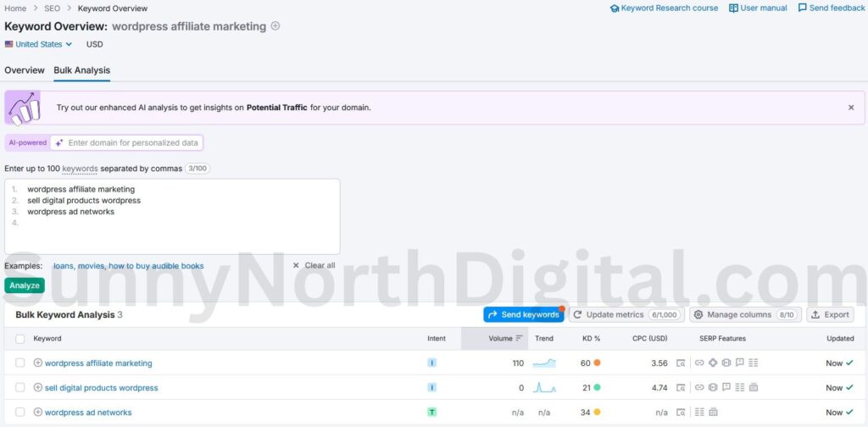Click trend sparkline for sell digital products wordpress
This screenshot has height=427, width=868.
544,388
